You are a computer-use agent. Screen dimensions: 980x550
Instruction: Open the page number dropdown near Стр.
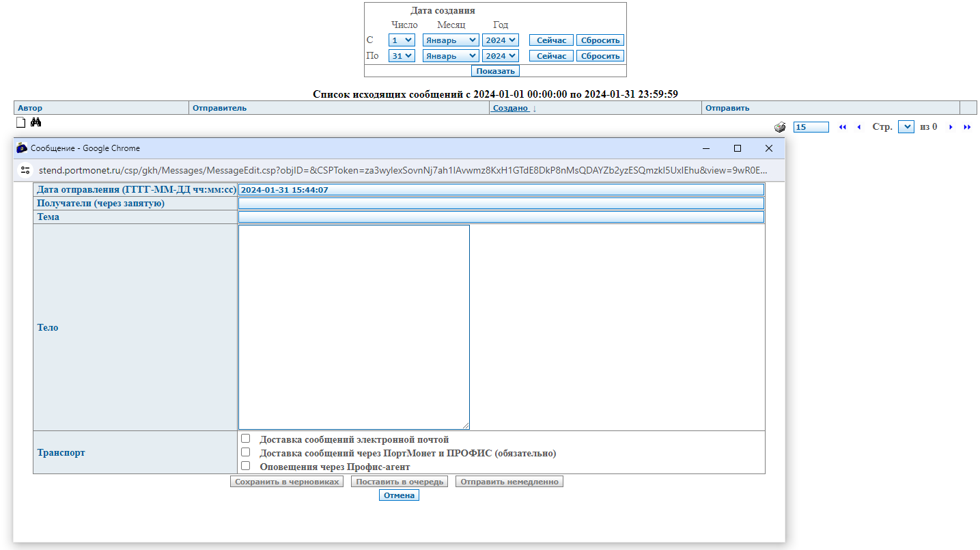906,127
